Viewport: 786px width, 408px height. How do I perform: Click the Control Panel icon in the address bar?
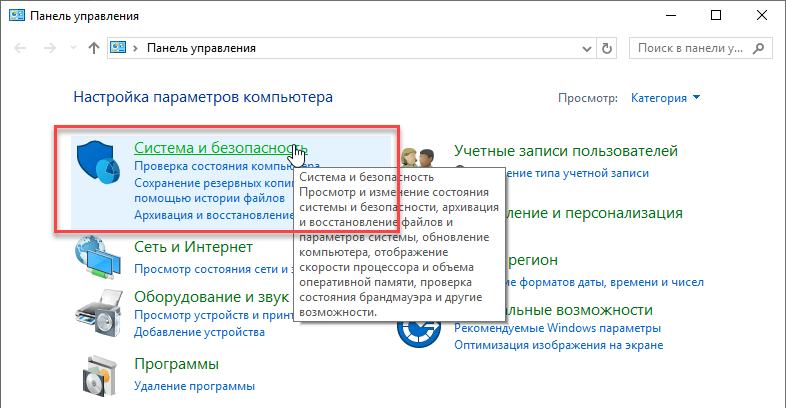(118, 48)
